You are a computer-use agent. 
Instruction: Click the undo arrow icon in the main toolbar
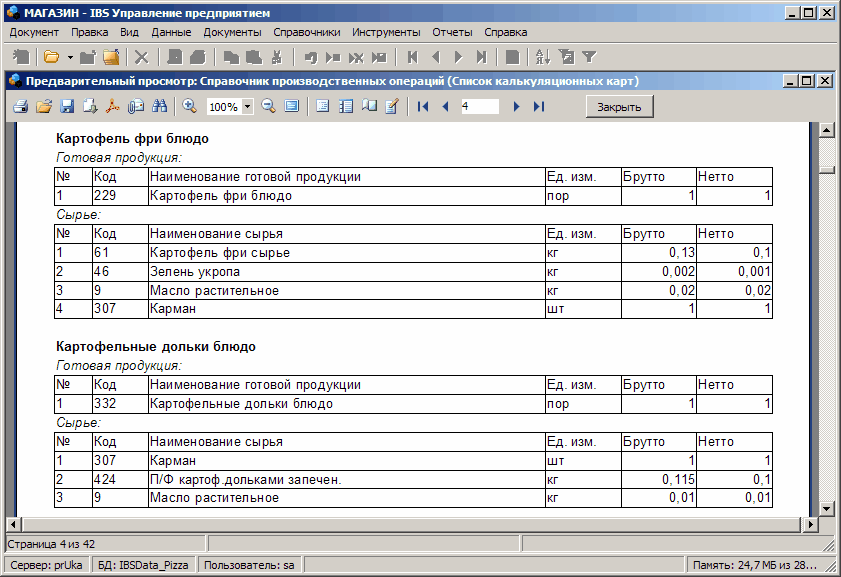pyautogui.click(x=311, y=57)
